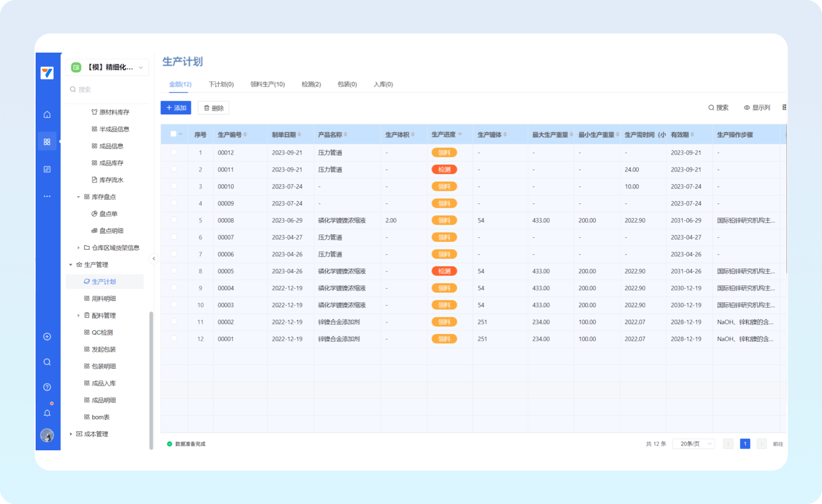Open the 20条/页 page size dropdown
The width and height of the screenshot is (822, 504).
(693, 444)
